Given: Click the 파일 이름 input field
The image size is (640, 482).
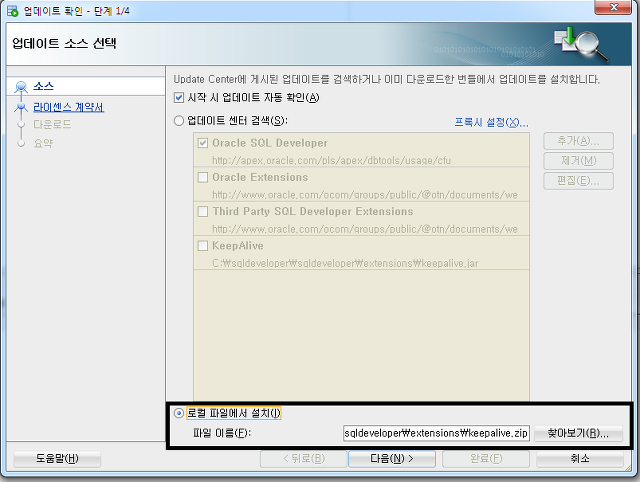Looking at the screenshot, I should click(436, 433).
